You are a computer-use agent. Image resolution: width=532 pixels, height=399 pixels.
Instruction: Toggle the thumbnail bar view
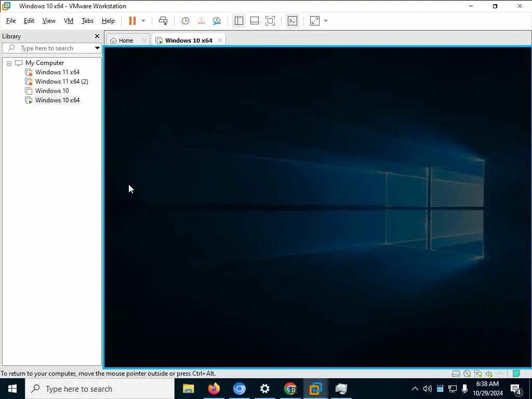[255, 21]
